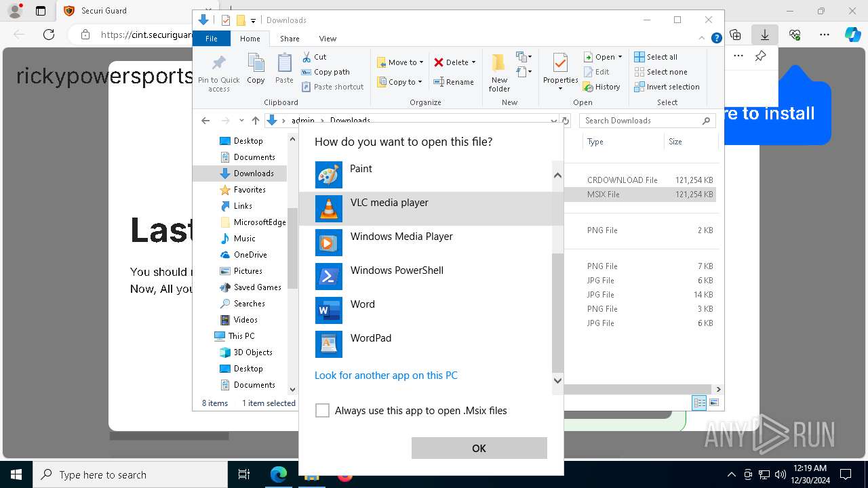Open Task View on taskbar
This screenshot has width=868, height=488.
tap(244, 474)
